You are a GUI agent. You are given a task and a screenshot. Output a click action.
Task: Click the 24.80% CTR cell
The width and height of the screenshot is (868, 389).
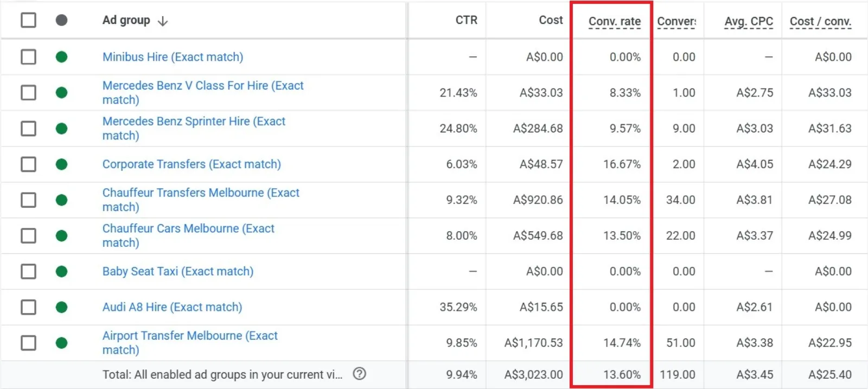pyautogui.click(x=458, y=129)
